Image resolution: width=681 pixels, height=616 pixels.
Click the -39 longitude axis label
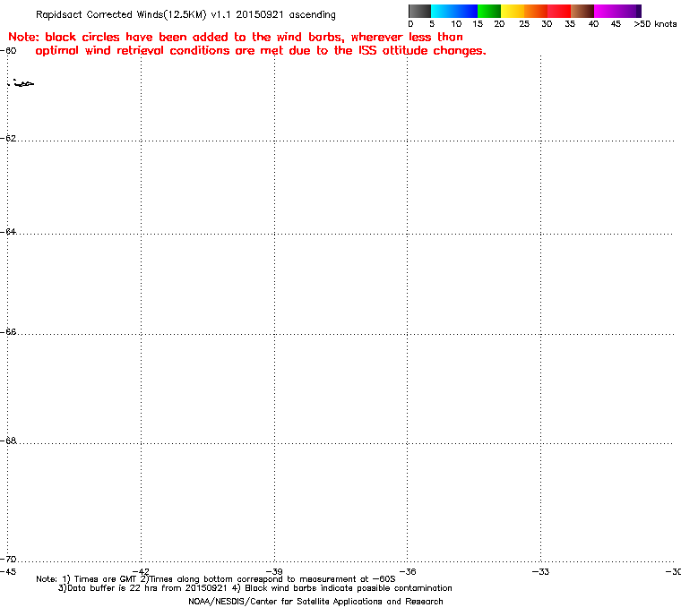pyautogui.click(x=274, y=572)
